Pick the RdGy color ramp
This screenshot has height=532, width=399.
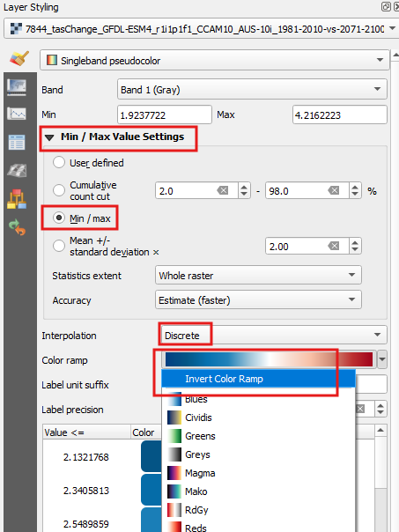click(258, 510)
